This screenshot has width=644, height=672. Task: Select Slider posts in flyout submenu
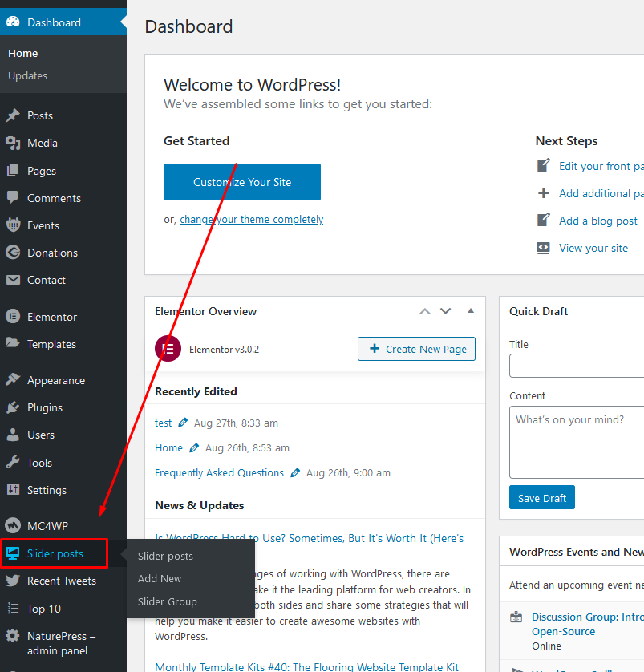coord(165,556)
